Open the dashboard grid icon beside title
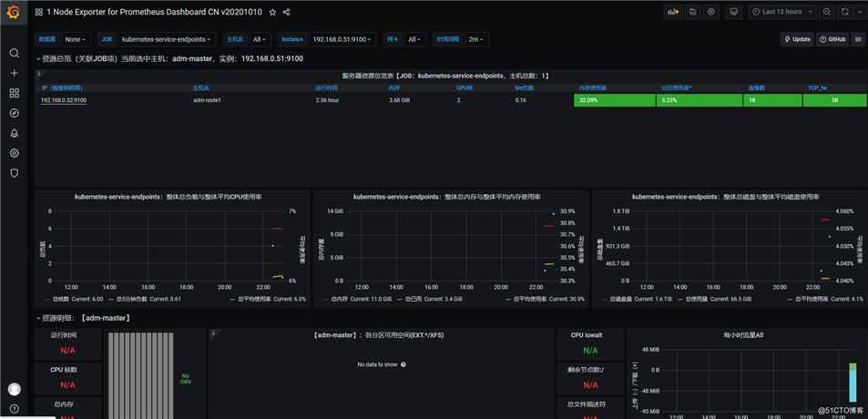The image size is (868, 419). pos(39,12)
